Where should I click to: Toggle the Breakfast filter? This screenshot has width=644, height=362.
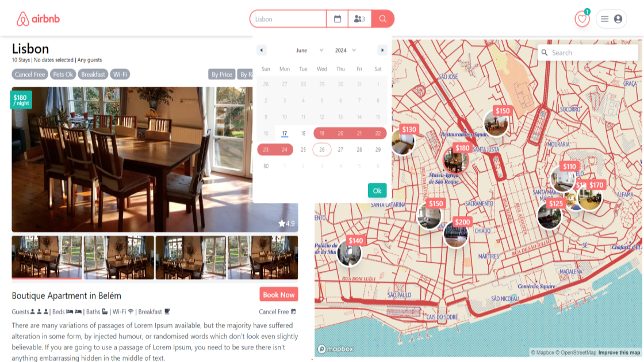[93, 74]
